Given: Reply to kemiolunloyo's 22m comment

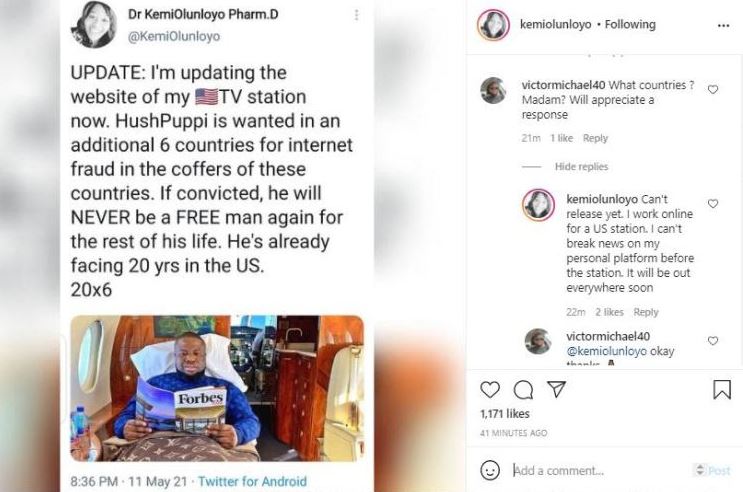Looking at the screenshot, I should (x=646, y=312).
